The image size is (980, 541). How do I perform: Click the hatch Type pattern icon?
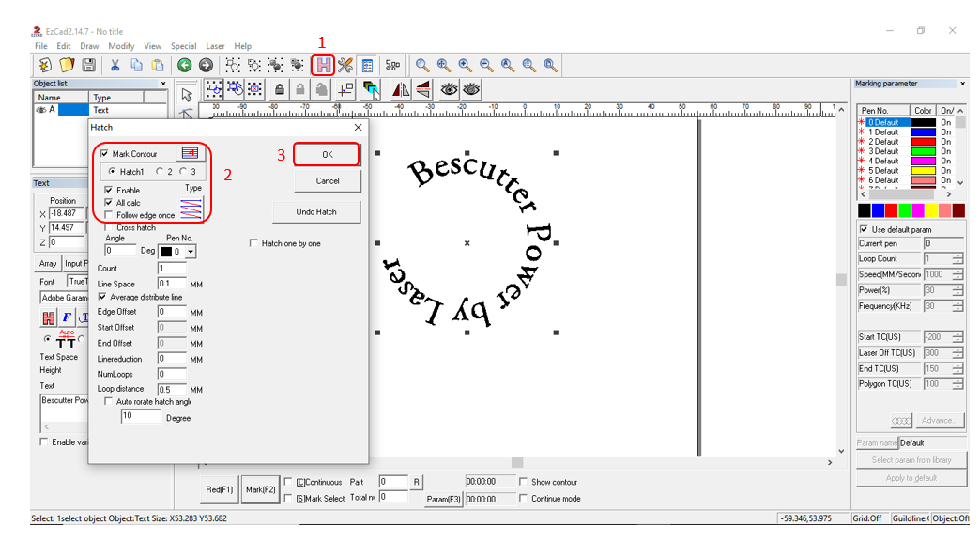(x=191, y=209)
